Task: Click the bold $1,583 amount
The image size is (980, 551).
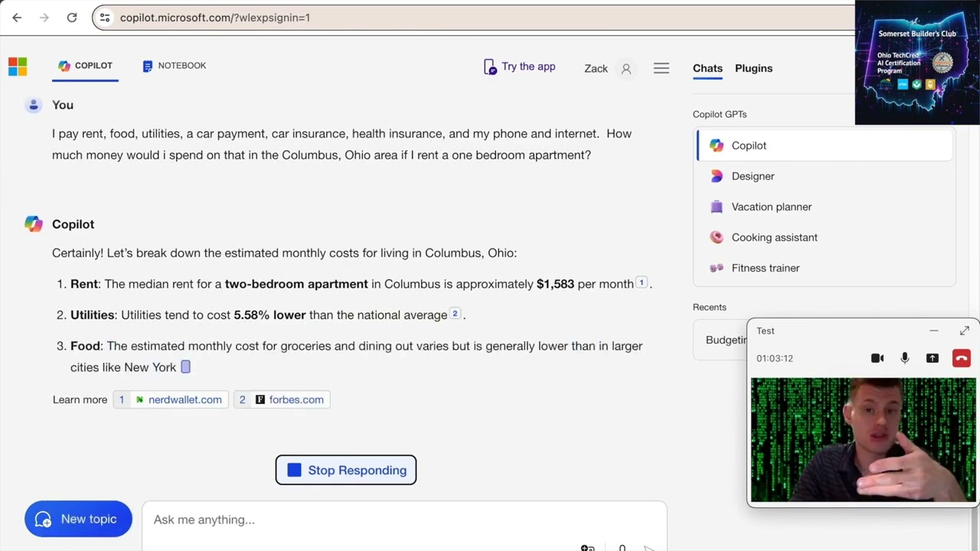Action: tap(555, 284)
